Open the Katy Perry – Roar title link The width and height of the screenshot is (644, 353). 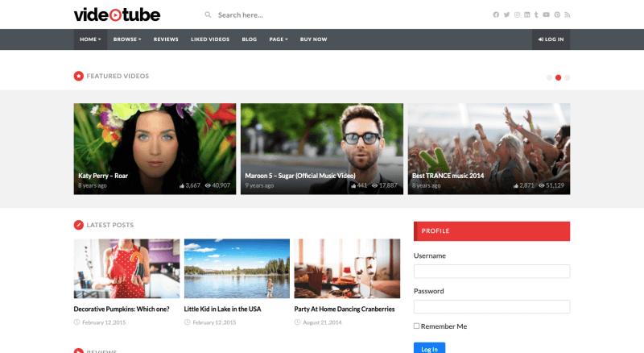(x=103, y=176)
